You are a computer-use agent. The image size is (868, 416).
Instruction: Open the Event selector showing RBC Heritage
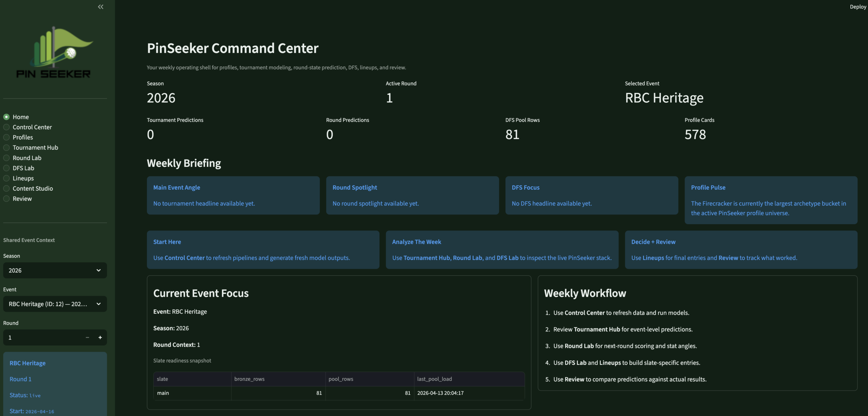[x=55, y=304]
